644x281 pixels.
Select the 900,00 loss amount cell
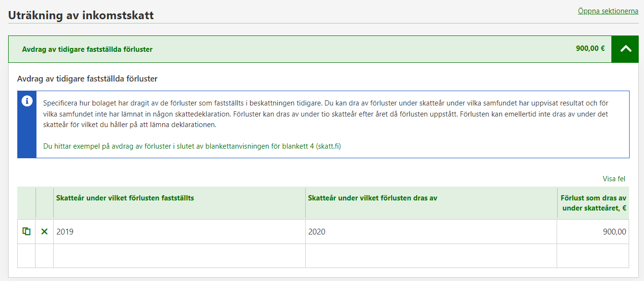pos(593,232)
